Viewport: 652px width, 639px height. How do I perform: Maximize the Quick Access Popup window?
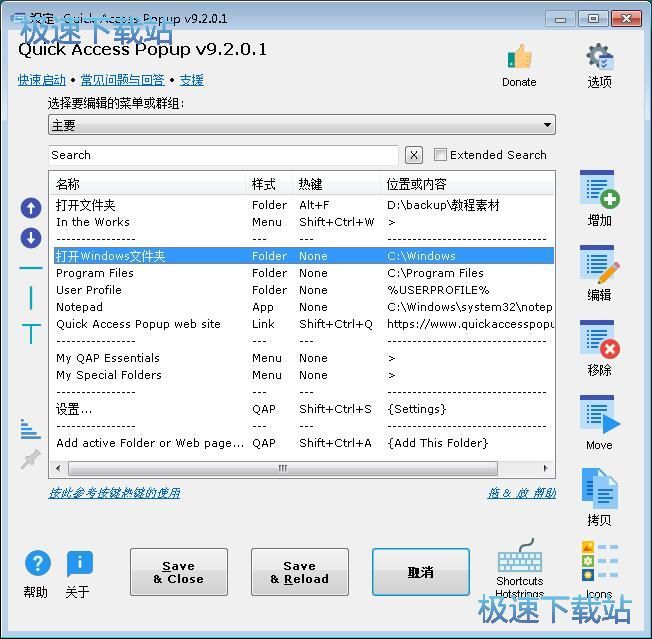[x=593, y=19]
